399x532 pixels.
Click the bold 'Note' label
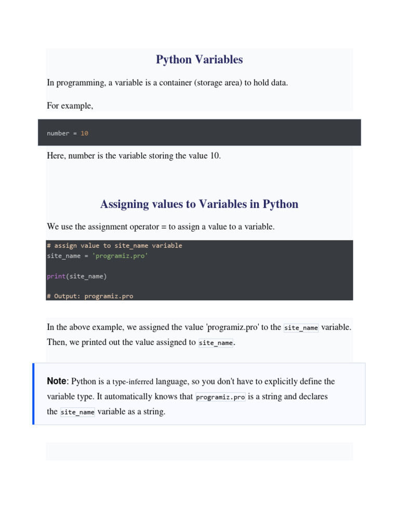(x=56, y=381)
